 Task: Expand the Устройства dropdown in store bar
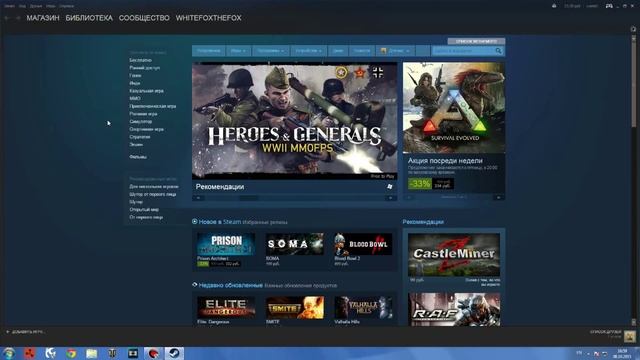[x=308, y=51]
